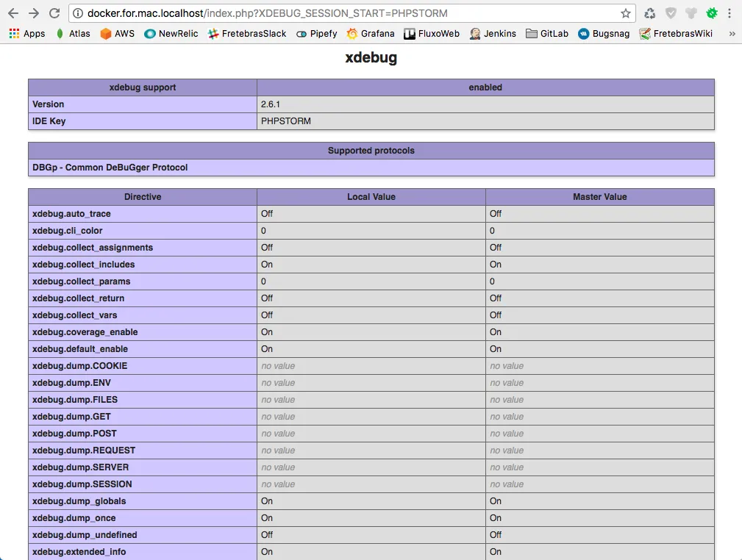Click local value 'Off' for xdebug.auto_trace
The width and height of the screenshot is (742, 560).
(267, 214)
